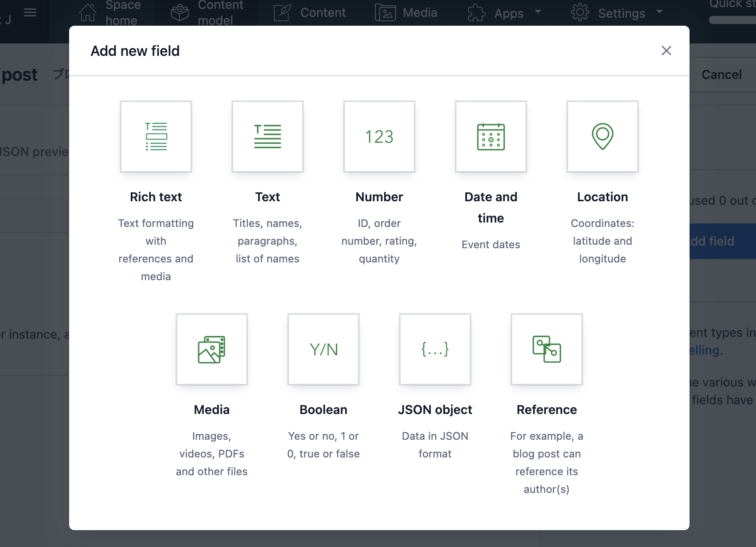Click the 'Add new field' dialog heading
The height and width of the screenshot is (547, 756).
(135, 51)
